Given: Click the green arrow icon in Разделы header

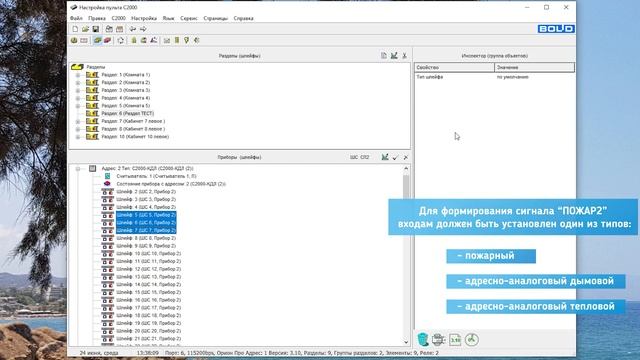Looking at the screenshot, I should tap(394, 56).
